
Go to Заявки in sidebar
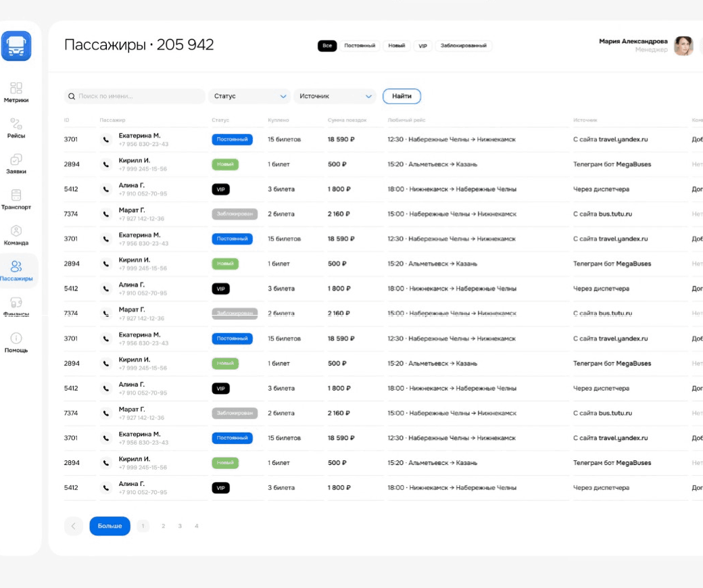pos(16,164)
